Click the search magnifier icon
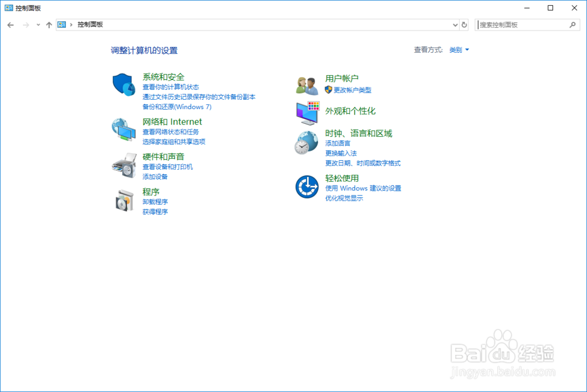 (x=572, y=25)
